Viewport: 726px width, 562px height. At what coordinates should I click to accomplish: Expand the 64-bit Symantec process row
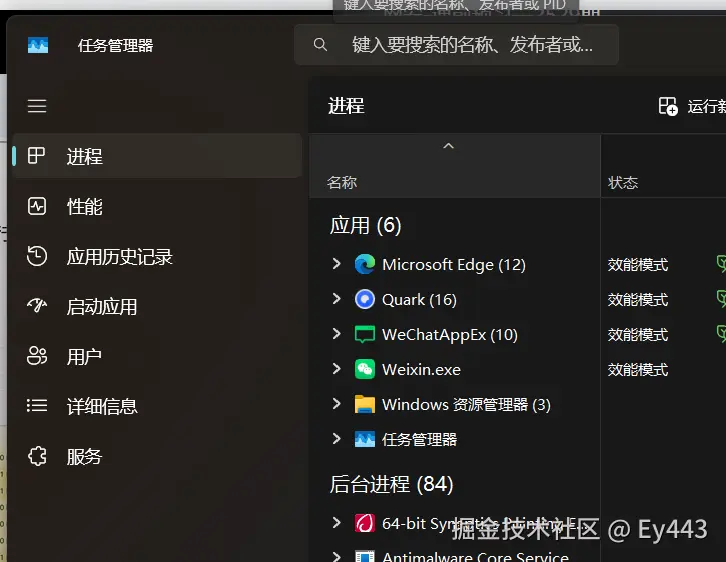(x=337, y=523)
